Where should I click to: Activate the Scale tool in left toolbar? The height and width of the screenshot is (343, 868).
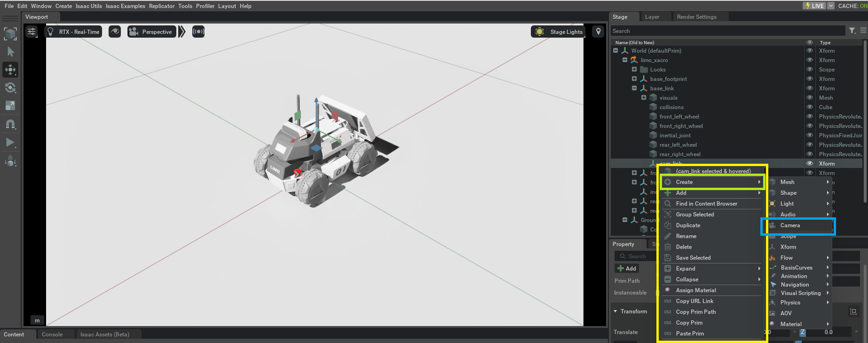tap(10, 106)
